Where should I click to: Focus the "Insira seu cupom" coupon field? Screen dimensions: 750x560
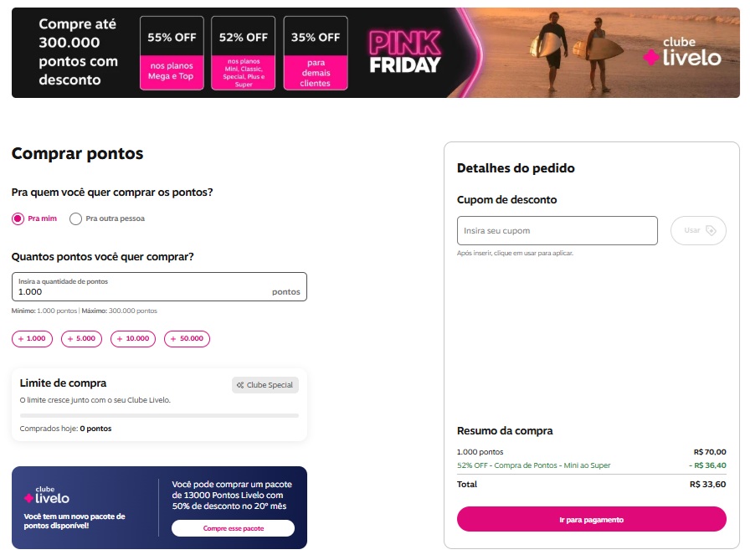[x=557, y=231]
